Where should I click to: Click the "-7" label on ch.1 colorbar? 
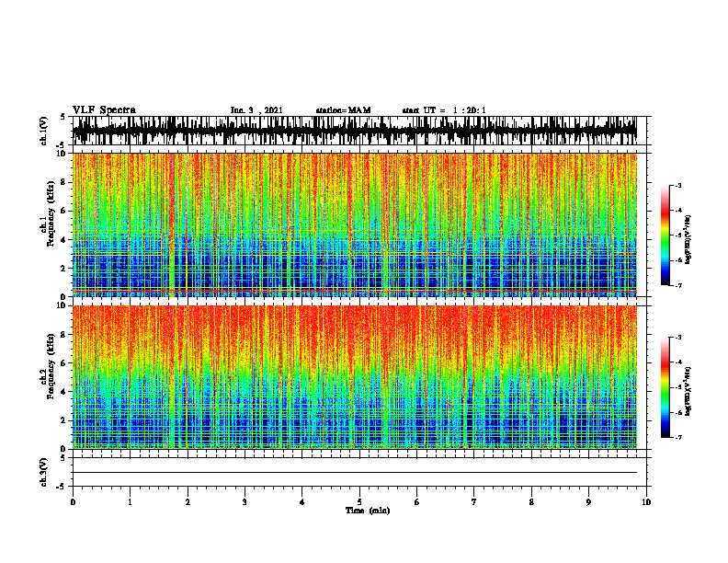678,286
